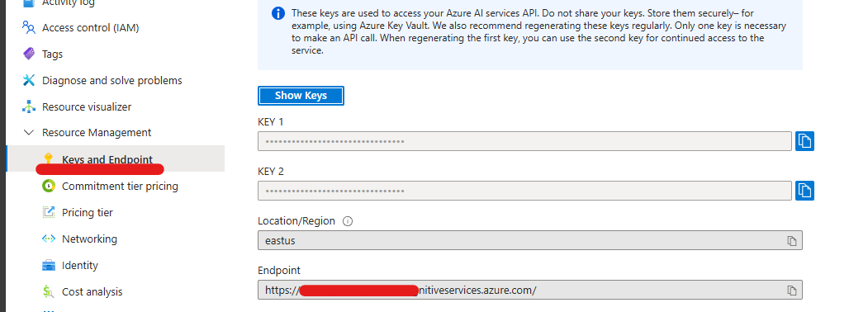Click the Endpoint URL field
The height and width of the screenshot is (312, 868).
tap(529, 291)
